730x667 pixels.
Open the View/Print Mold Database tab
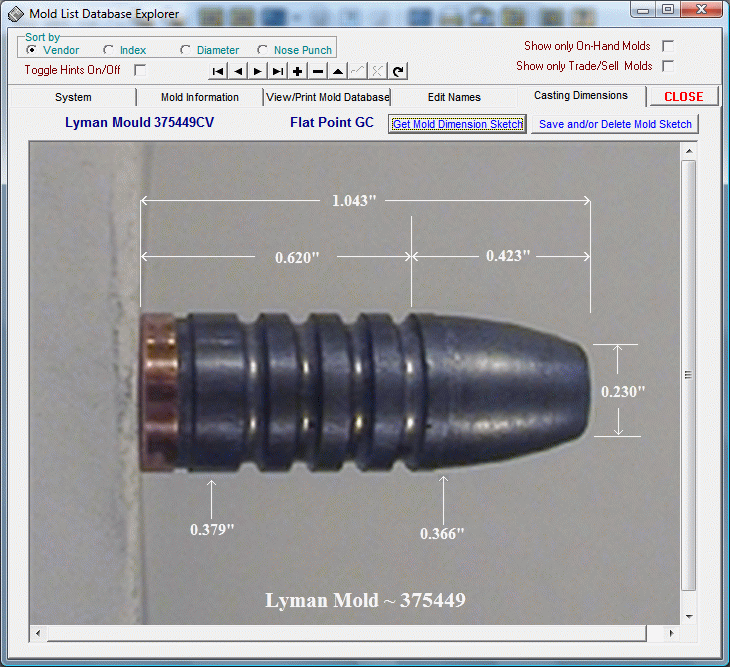327,97
